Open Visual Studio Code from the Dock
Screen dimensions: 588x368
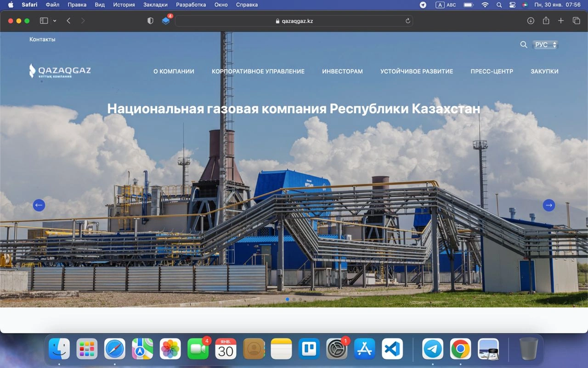392,349
